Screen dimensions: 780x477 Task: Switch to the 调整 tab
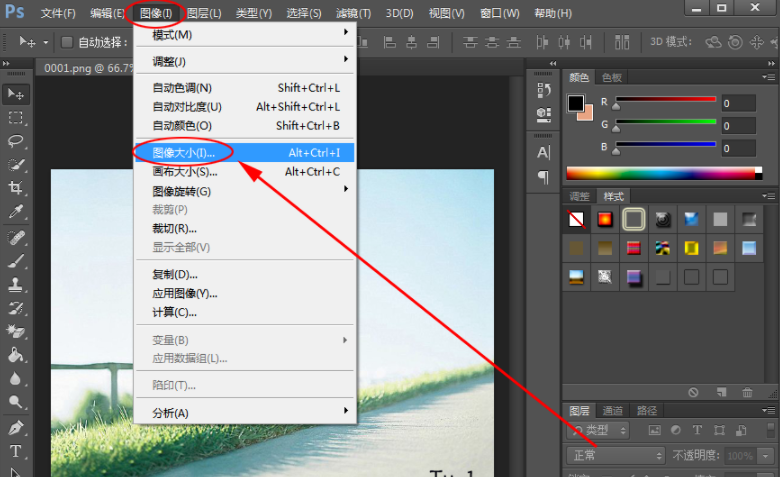pos(580,196)
